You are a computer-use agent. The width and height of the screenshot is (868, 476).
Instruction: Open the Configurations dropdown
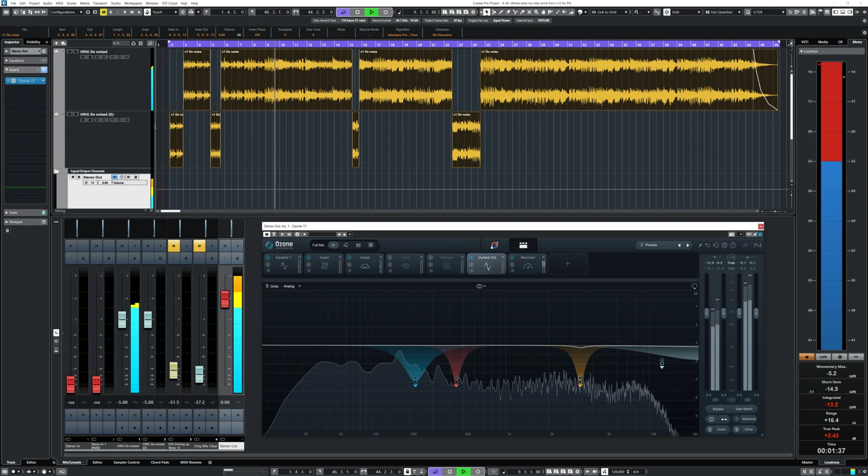click(67, 12)
